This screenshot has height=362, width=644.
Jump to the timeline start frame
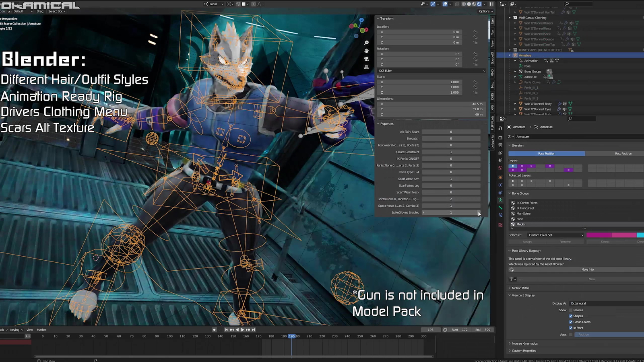[226, 330]
